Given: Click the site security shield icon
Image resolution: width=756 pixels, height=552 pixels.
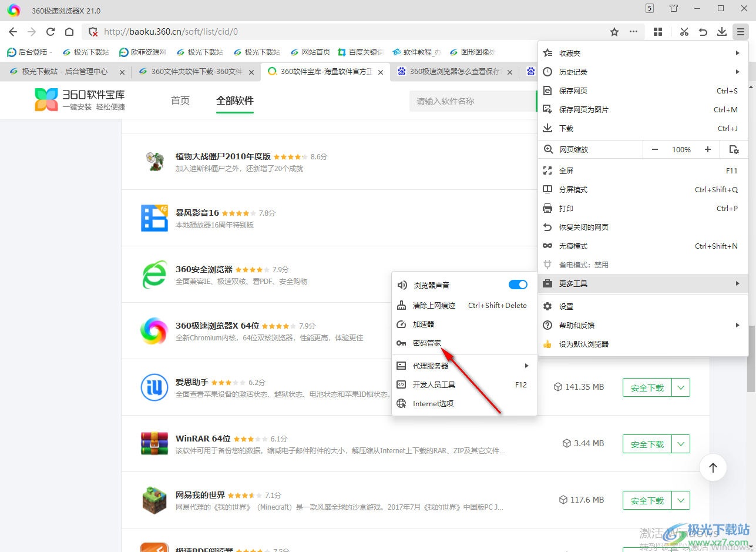Looking at the screenshot, I should pos(92,32).
